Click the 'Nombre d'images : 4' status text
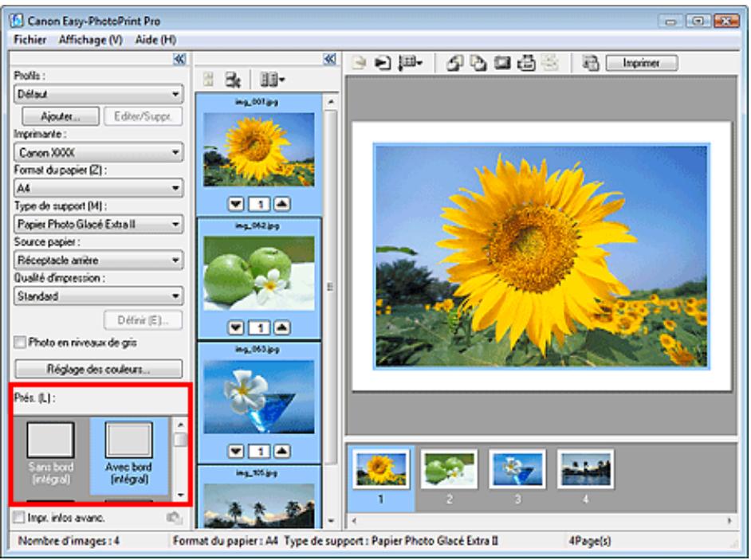The width and height of the screenshot is (751, 560). [x=69, y=542]
